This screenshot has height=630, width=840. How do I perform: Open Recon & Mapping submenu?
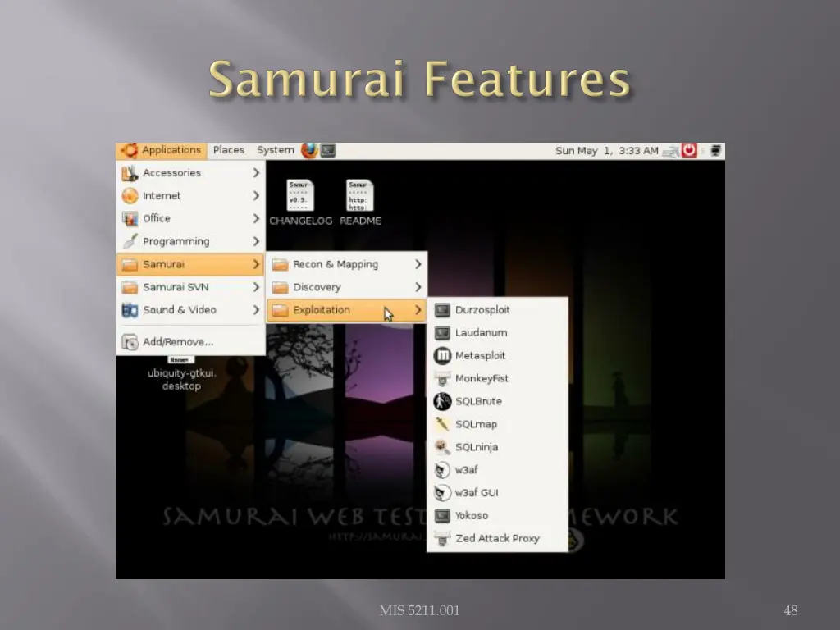click(347, 264)
